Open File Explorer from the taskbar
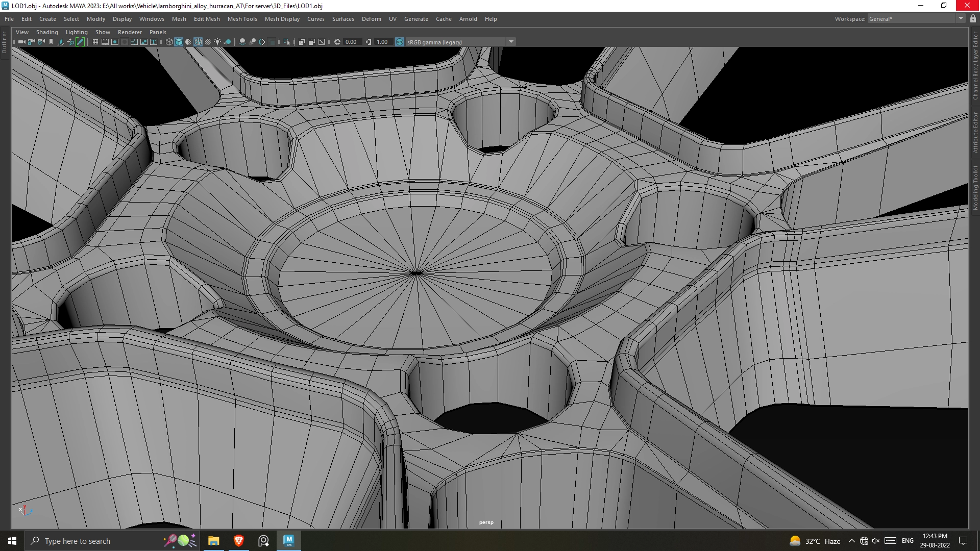 pos(213,541)
